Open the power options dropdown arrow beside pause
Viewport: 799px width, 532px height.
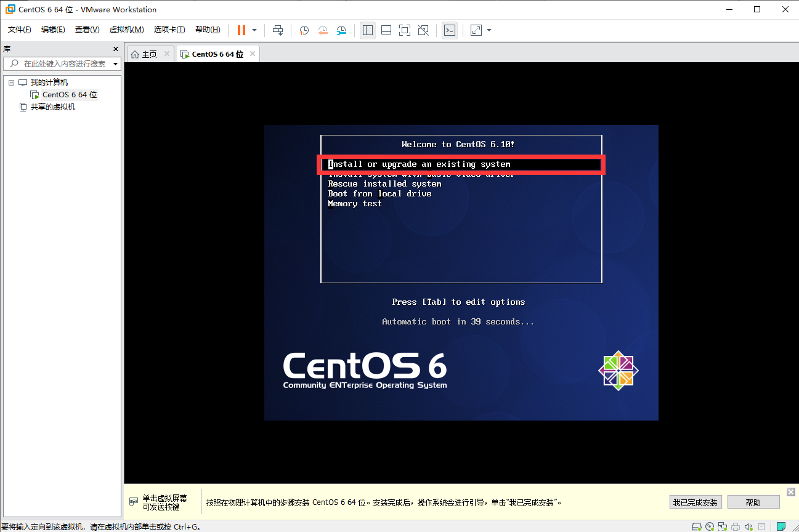pos(254,30)
